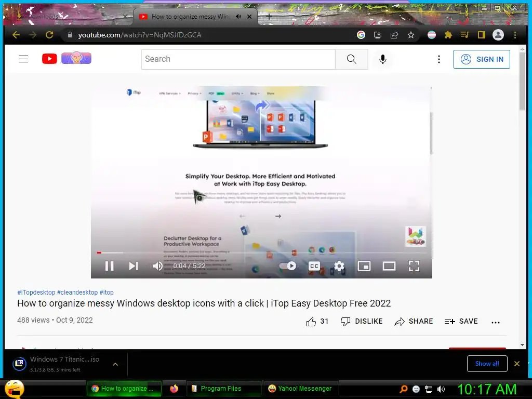The height and width of the screenshot is (399, 532).
Task: Switch to Program Files taskbar window
Action: pos(224,389)
